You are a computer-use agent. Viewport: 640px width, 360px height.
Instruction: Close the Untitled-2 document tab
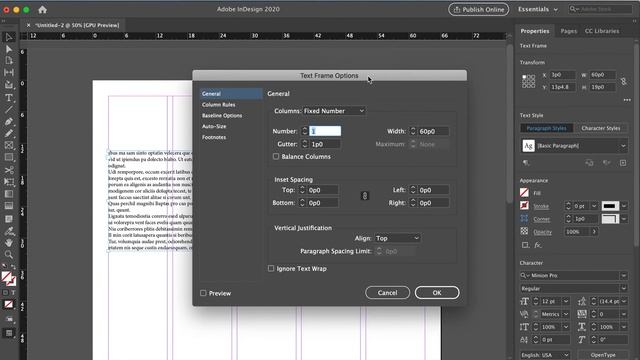coord(28,25)
